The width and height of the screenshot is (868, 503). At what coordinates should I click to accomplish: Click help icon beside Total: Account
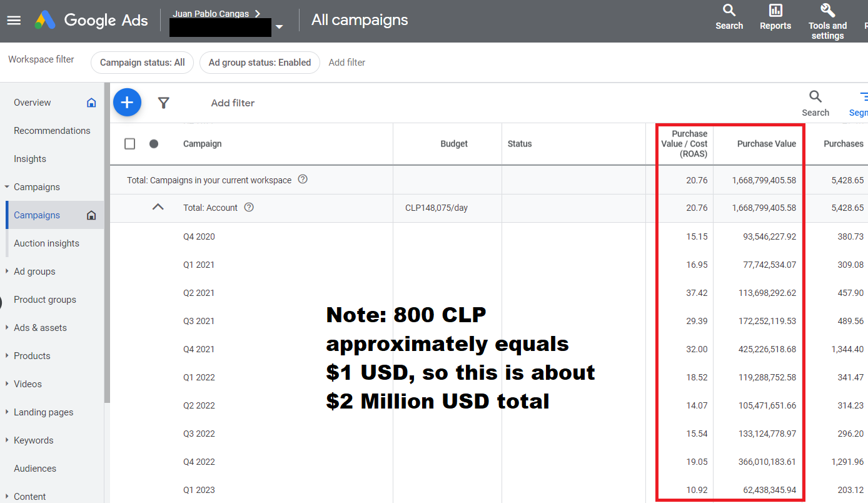pyautogui.click(x=249, y=208)
